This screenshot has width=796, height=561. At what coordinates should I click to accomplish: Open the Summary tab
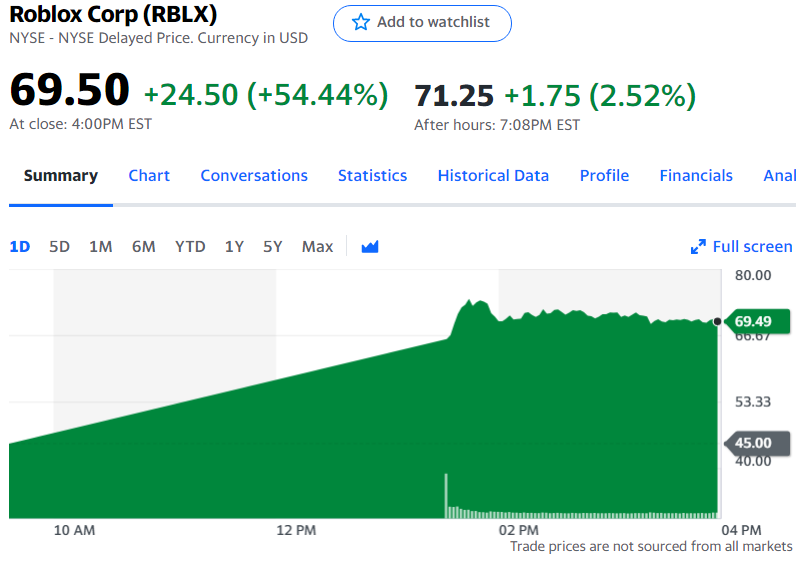coord(61,176)
